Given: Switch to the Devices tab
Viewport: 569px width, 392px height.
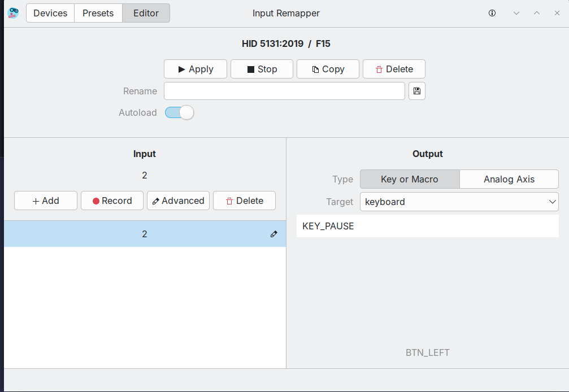Looking at the screenshot, I should tap(50, 12).
